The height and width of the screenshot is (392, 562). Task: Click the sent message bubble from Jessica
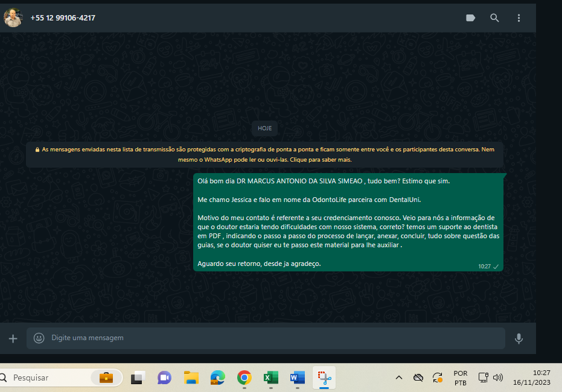point(348,222)
